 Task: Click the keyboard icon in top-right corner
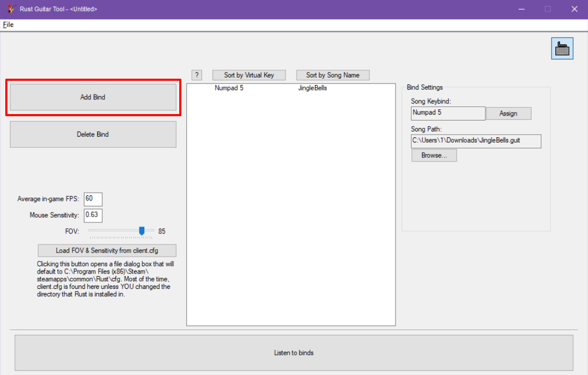tap(562, 49)
